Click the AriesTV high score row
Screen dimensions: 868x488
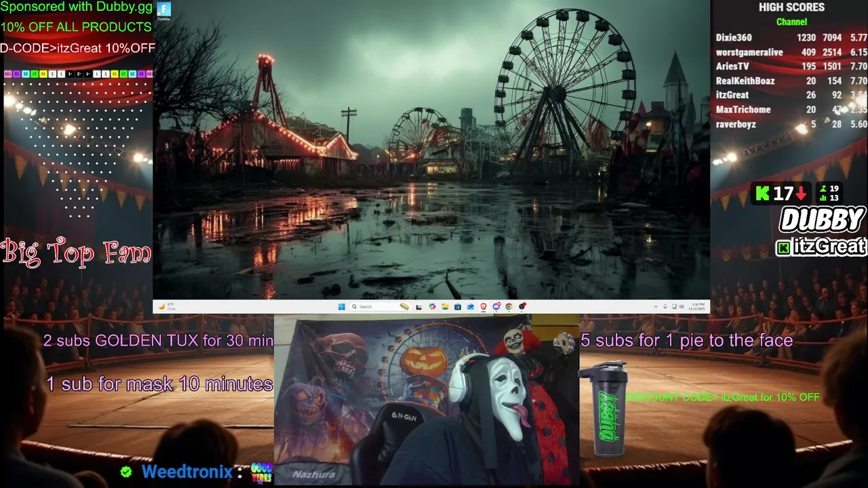click(791, 66)
